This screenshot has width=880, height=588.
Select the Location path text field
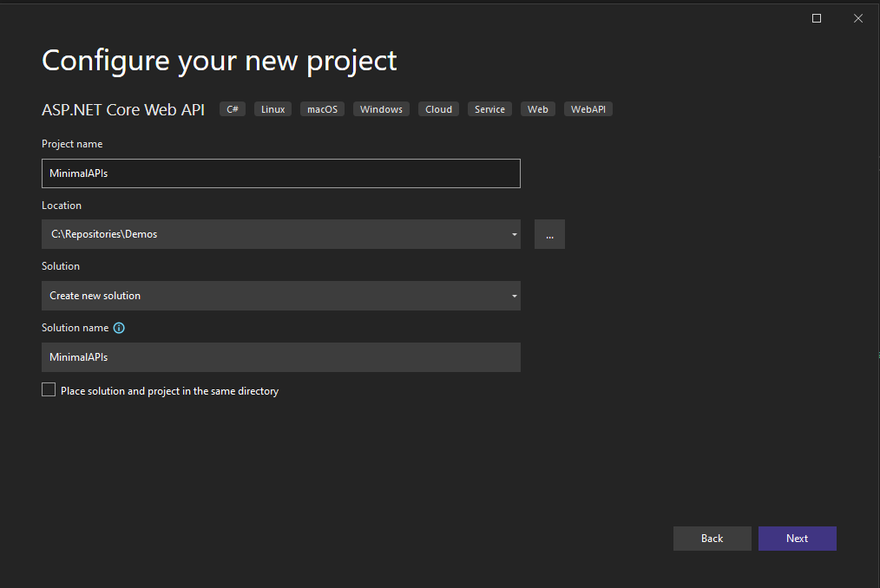click(x=260, y=233)
